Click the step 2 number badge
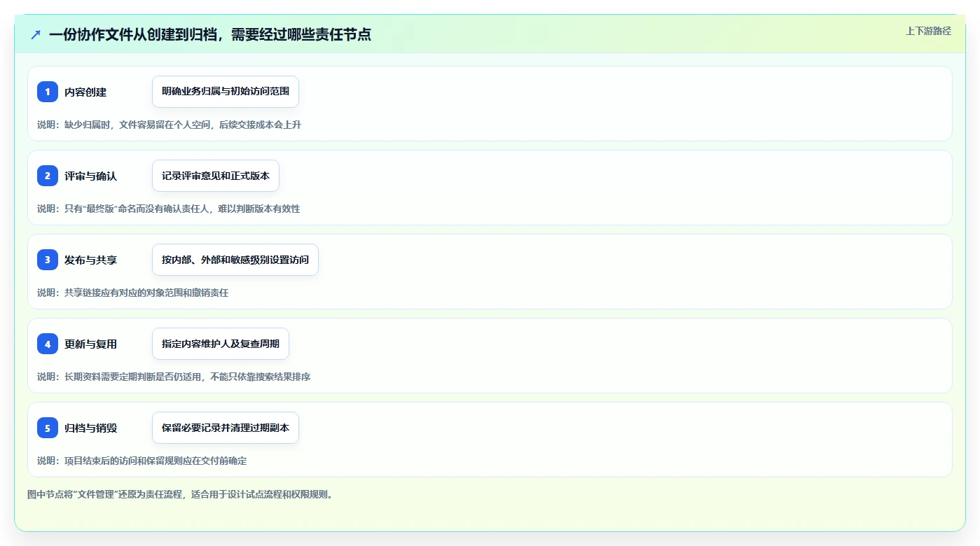 (48, 176)
